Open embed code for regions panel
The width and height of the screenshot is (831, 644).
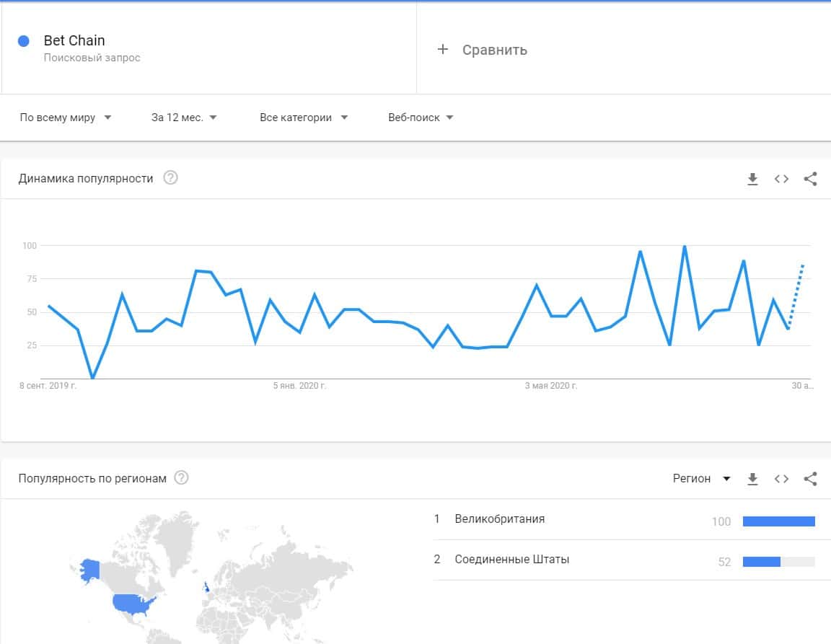click(x=781, y=479)
